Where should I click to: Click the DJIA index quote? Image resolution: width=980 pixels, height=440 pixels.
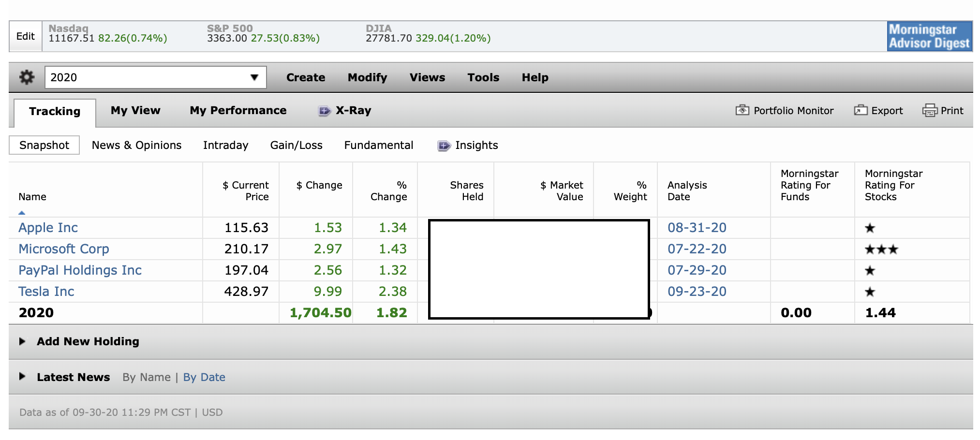(x=428, y=34)
